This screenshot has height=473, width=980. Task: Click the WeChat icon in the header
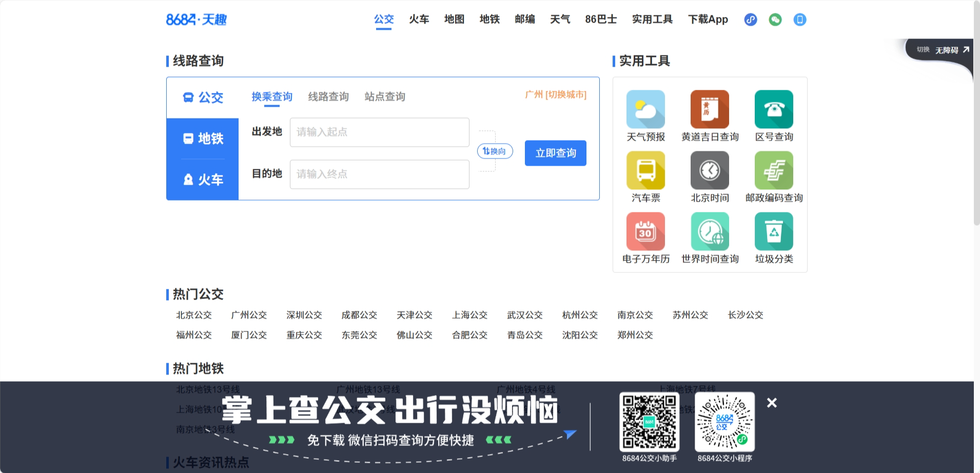pyautogui.click(x=775, y=19)
